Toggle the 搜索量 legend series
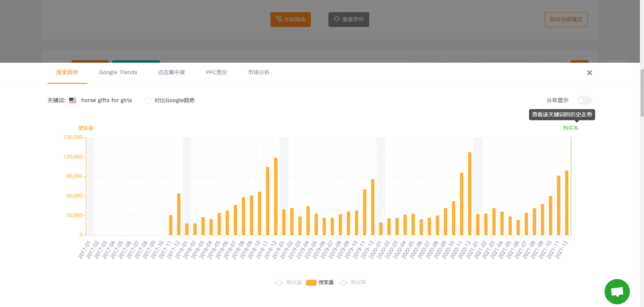 click(320, 282)
